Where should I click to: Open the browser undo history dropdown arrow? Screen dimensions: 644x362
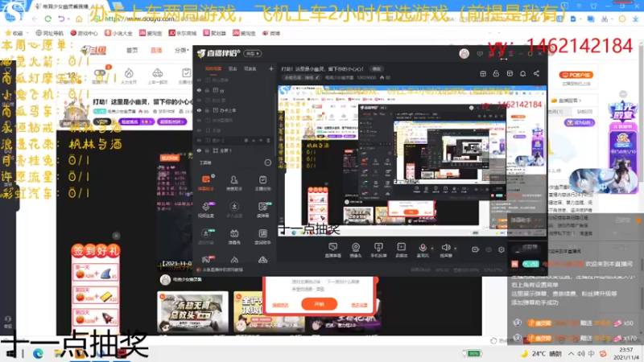click(68, 19)
